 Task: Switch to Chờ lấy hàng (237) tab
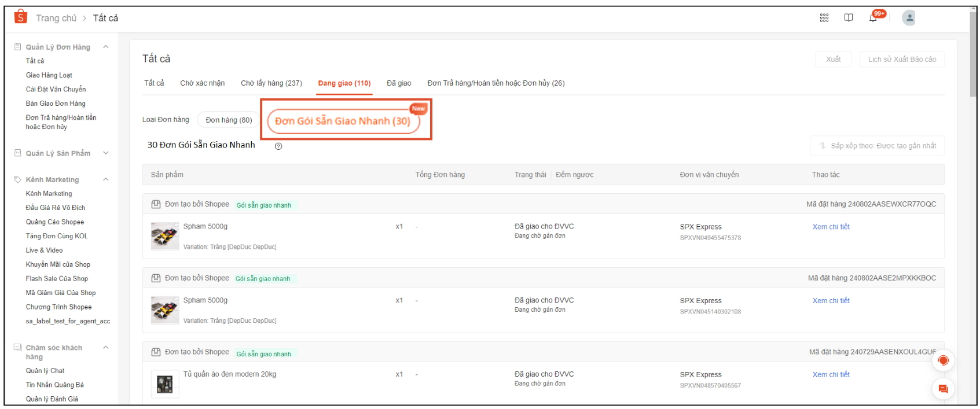tap(271, 83)
